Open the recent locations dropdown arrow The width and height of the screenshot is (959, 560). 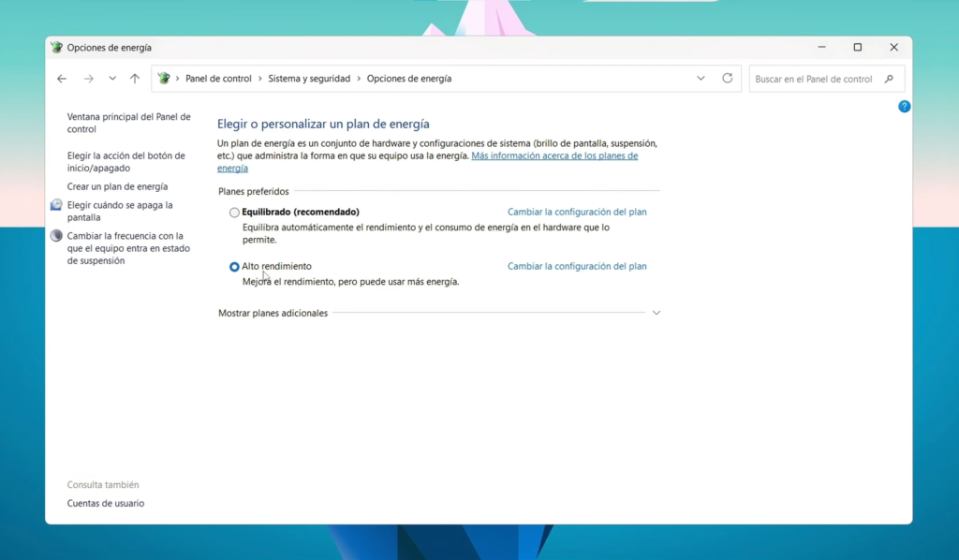click(x=112, y=79)
